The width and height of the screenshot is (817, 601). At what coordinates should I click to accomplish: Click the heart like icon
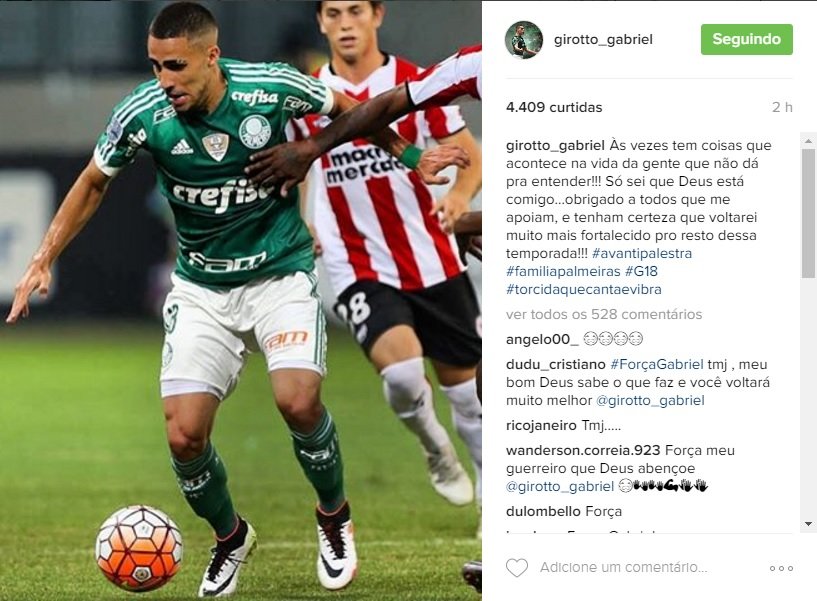[x=517, y=568]
